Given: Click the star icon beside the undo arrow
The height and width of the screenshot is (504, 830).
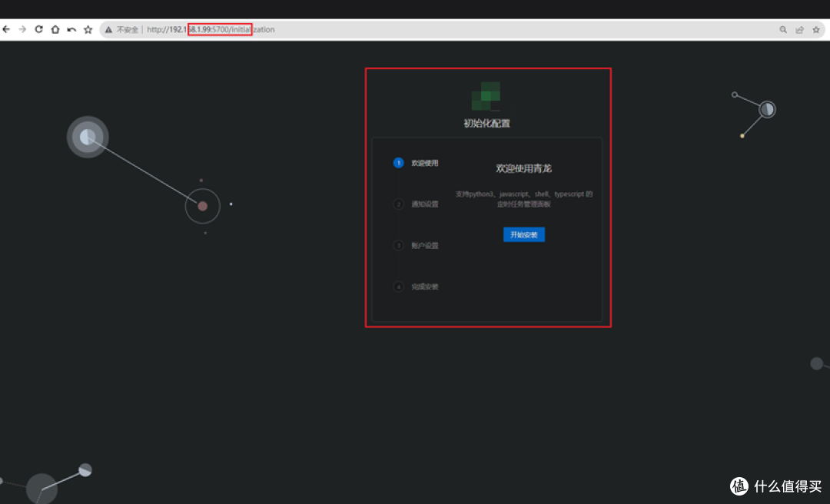Looking at the screenshot, I should click(88, 30).
